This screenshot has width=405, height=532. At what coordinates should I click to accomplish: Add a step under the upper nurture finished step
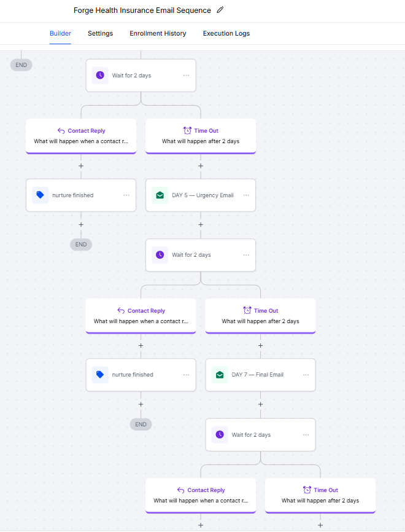tap(81, 225)
